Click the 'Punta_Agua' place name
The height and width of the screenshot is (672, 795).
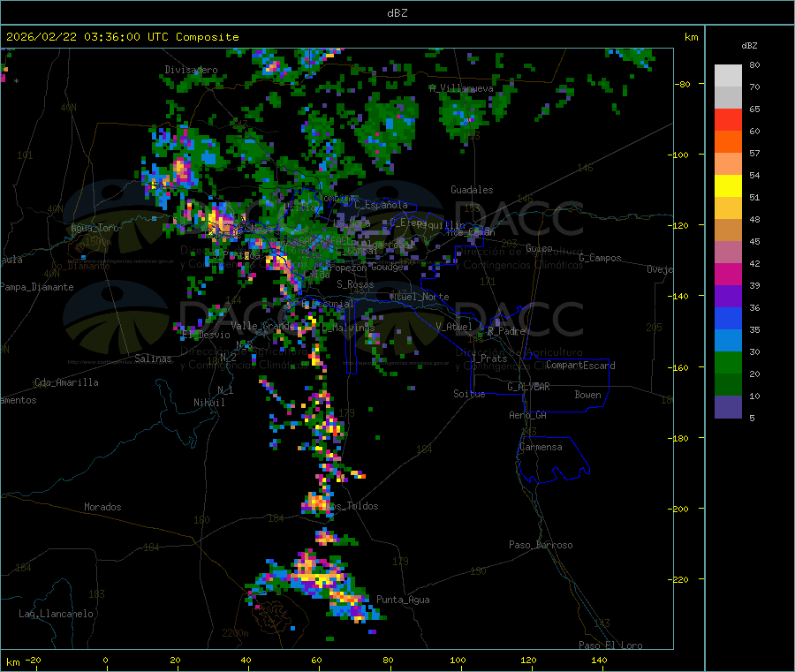[x=403, y=600]
